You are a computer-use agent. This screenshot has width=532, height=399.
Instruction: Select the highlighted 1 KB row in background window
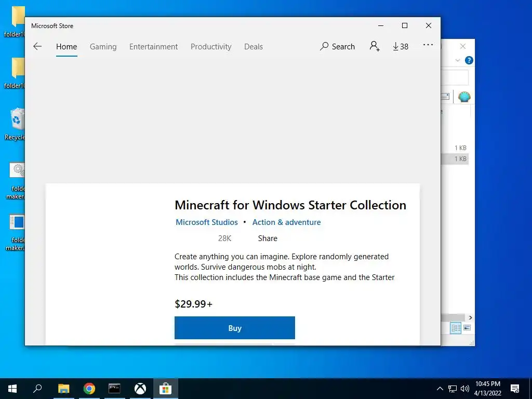pos(455,159)
